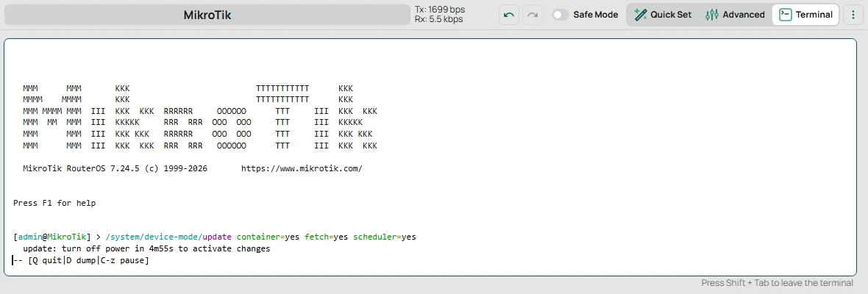Click the terminal prompt icon on Terminal tab
Image resolution: width=868 pixels, height=294 pixels.
pos(785,15)
